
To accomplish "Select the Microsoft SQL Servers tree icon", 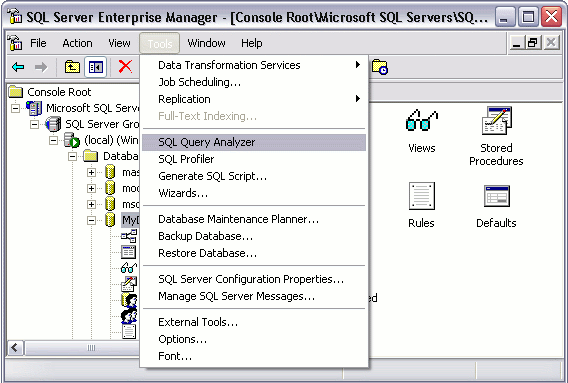I will [x=34, y=108].
